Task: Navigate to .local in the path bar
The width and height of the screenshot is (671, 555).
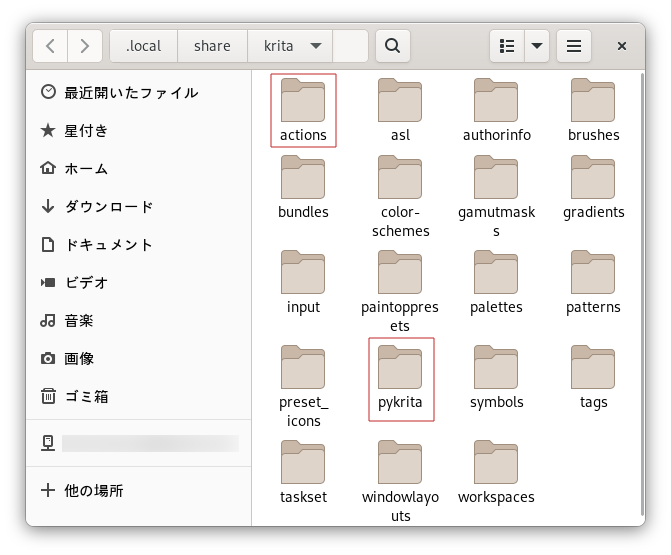Action: [x=143, y=46]
